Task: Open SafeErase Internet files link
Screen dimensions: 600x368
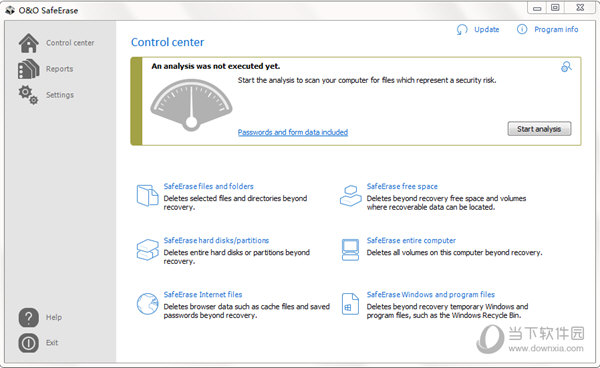Action: [203, 295]
